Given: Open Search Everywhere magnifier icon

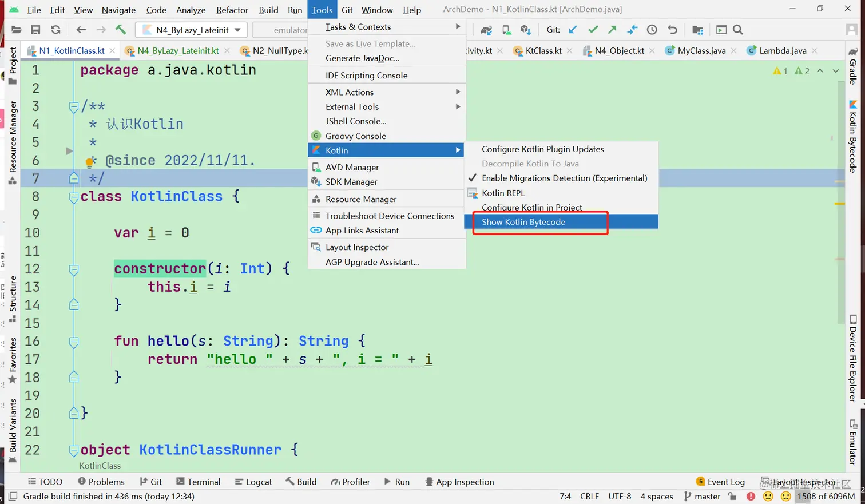Looking at the screenshot, I should point(738,30).
